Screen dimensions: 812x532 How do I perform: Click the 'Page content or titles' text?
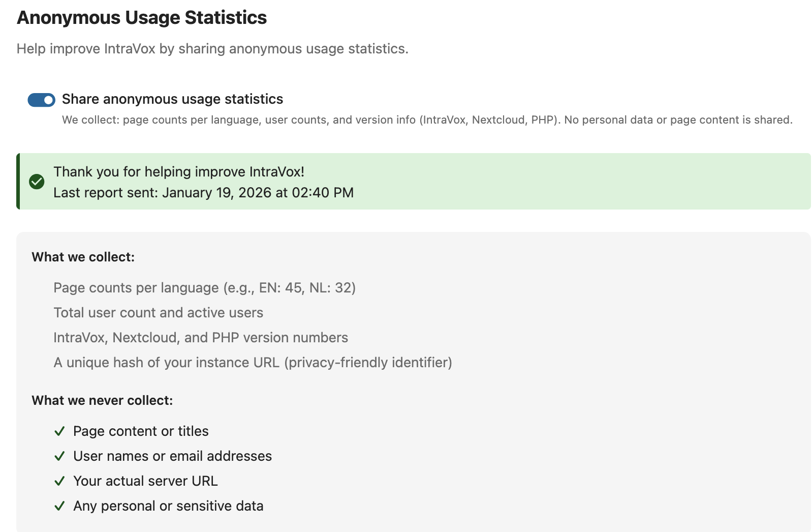pos(141,431)
